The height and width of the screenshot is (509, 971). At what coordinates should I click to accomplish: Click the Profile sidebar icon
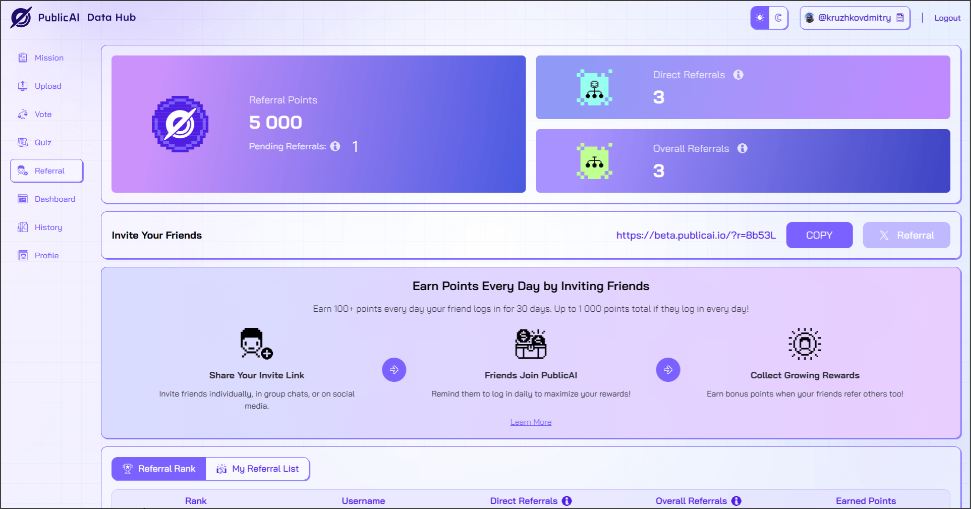coord(23,255)
